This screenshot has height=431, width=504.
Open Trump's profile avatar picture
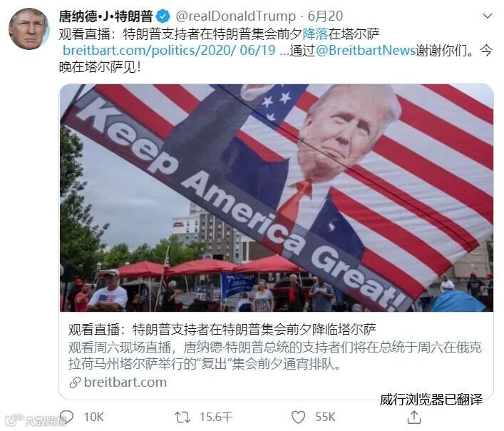click(29, 29)
